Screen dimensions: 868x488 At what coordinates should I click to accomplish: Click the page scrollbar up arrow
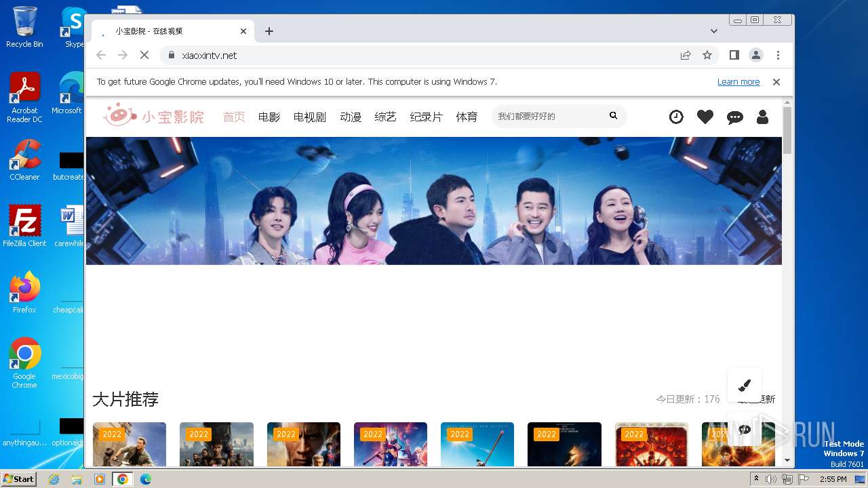[787, 102]
